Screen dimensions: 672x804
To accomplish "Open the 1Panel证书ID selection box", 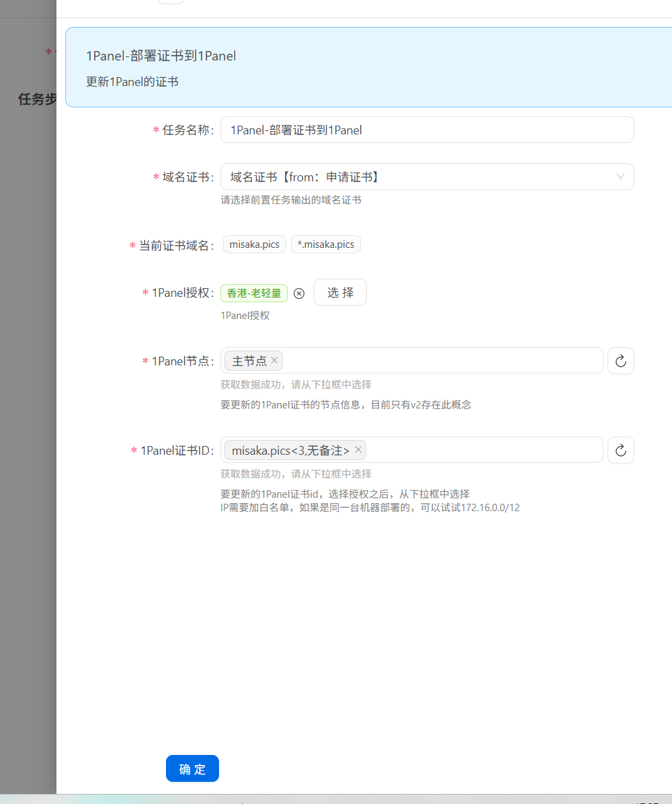I will [x=411, y=449].
